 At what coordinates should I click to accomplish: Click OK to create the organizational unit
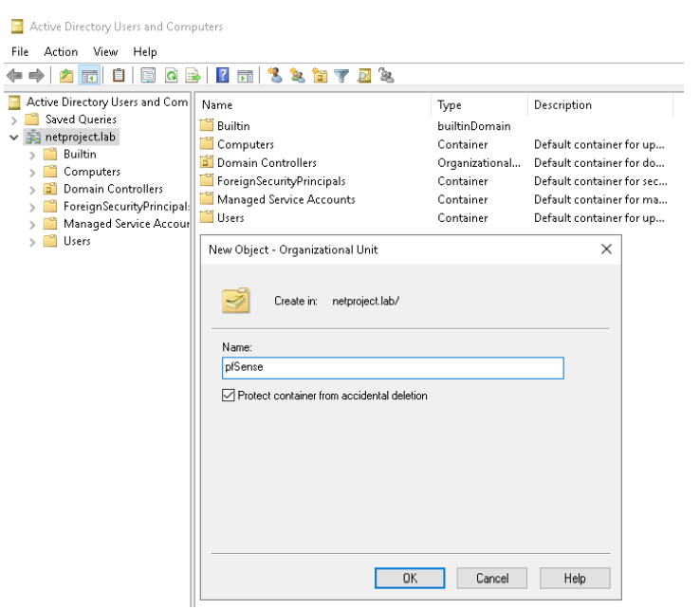411,578
